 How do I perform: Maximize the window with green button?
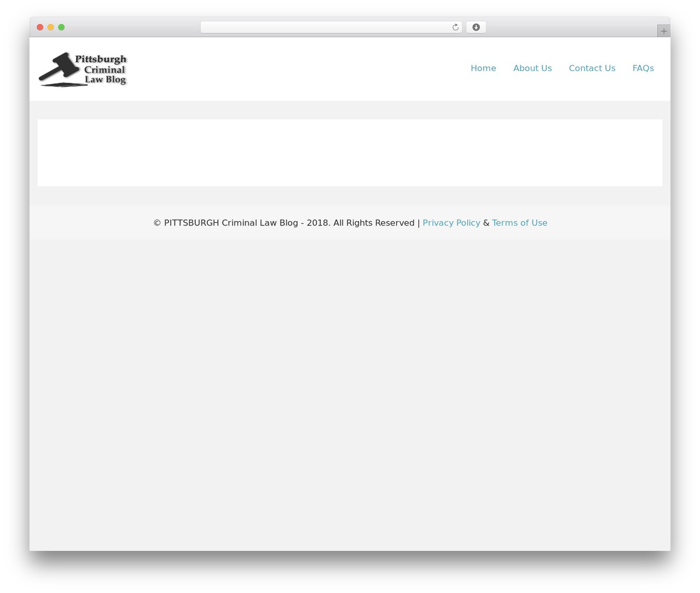(61, 27)
